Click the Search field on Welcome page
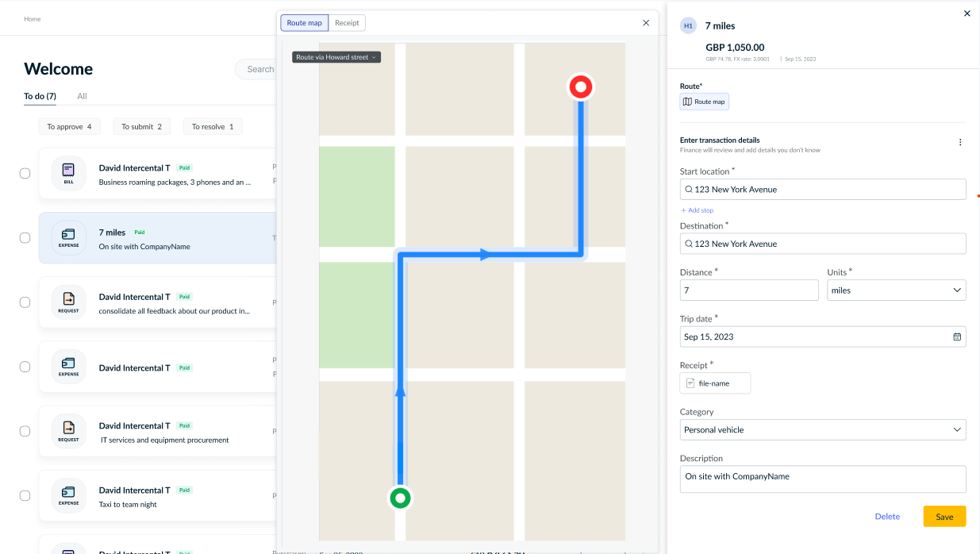The image size is (980, 554). coord(256,69)
